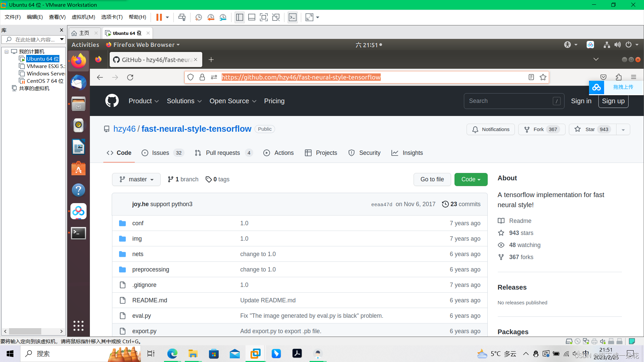The height and width of the screenshot is (362, 644).
Task: Open Ubuntu Software from the dock
Action: pos(78,169)
